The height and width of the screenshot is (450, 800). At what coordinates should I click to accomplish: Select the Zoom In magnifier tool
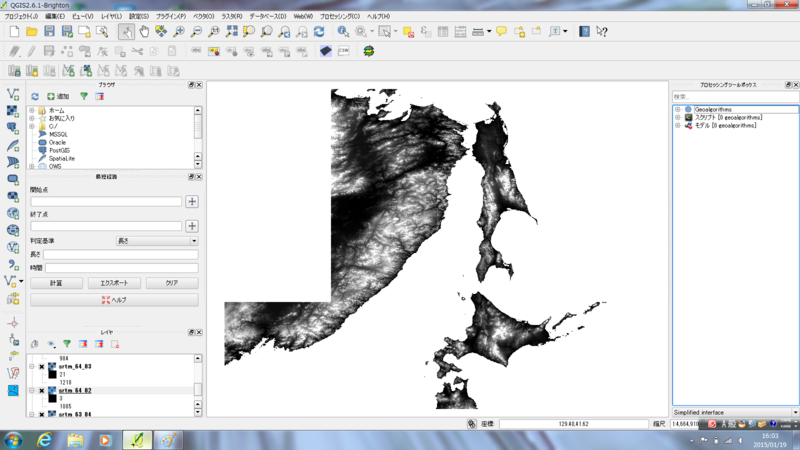(x=179, y=32)
